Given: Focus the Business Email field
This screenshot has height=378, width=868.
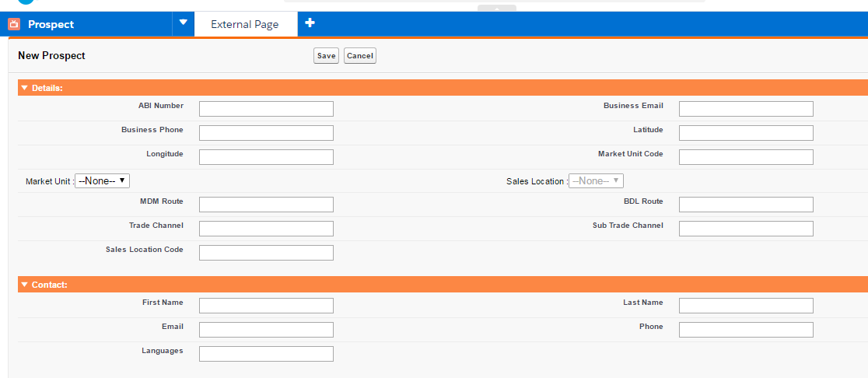Looking at the screenshot, I should [x=746, y=108].
